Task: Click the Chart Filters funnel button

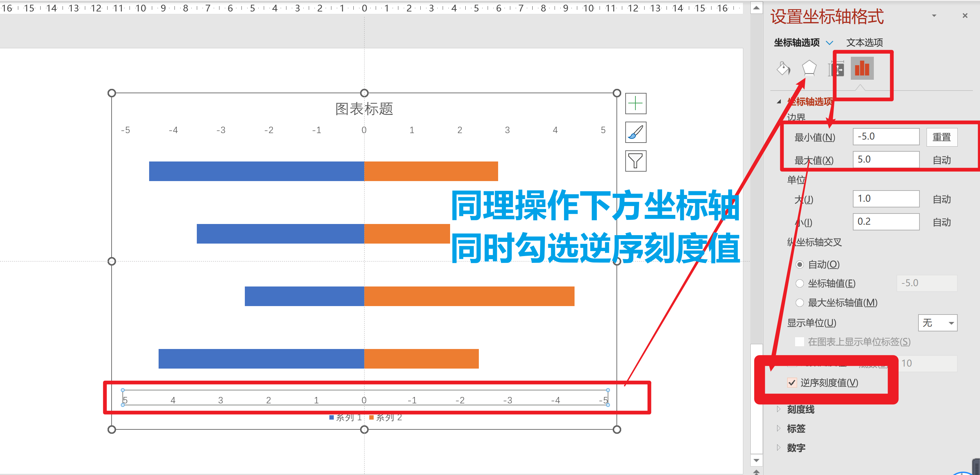Action: 636,161
